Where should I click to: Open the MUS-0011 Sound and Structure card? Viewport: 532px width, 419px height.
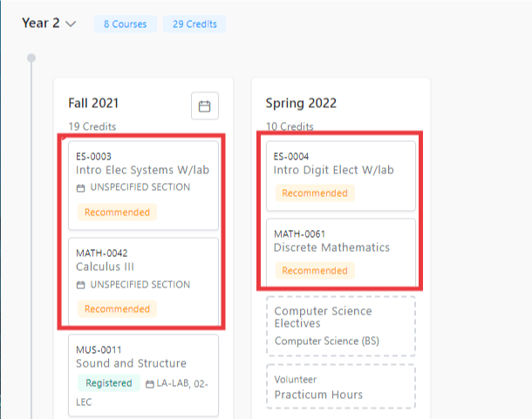(x=142, y=363)
